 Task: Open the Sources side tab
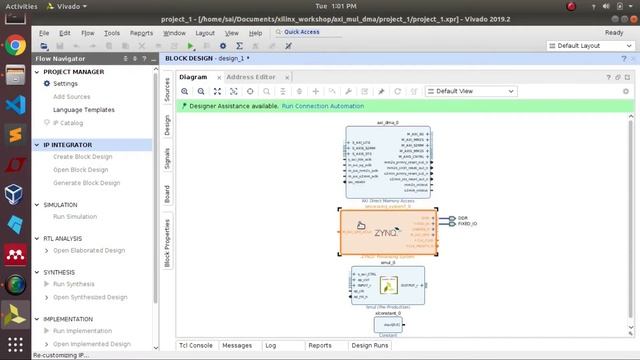(x=167, y=89)
